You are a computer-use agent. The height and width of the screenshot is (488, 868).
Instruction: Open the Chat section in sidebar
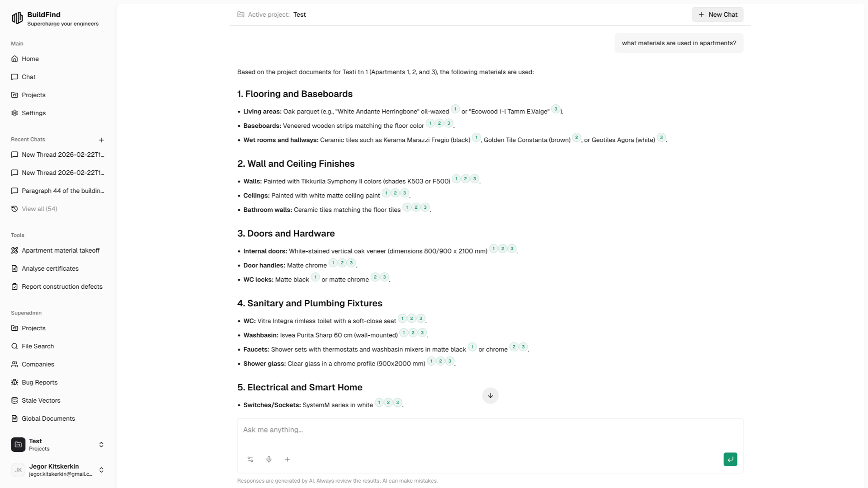28,77
